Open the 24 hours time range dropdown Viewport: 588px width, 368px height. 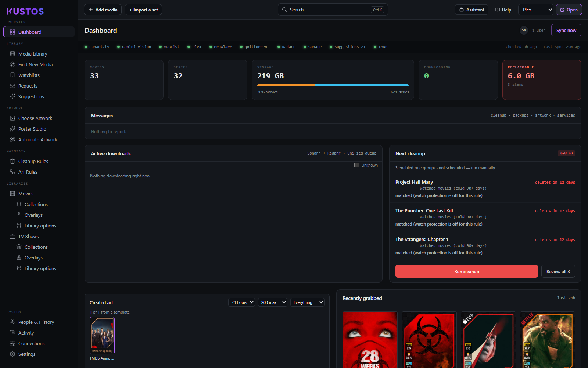click(241, 302)
